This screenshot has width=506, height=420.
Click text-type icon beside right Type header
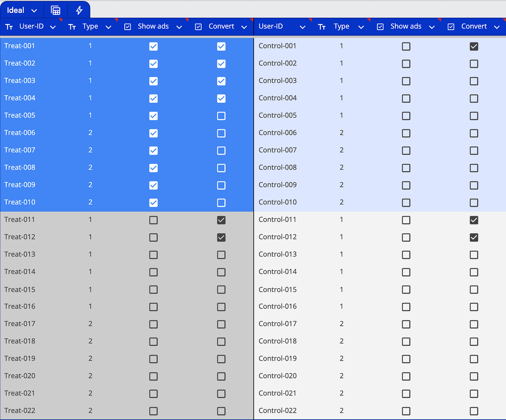tap(322, 27)
